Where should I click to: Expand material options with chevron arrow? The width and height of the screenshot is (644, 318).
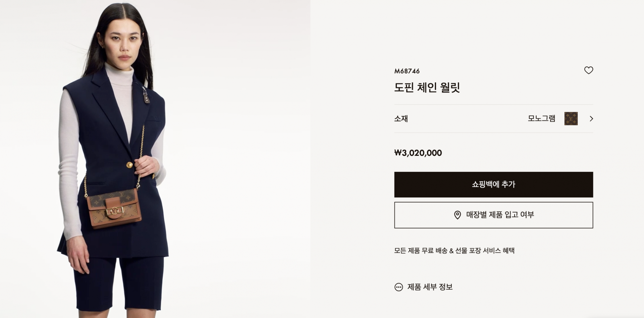click(591, 119)
